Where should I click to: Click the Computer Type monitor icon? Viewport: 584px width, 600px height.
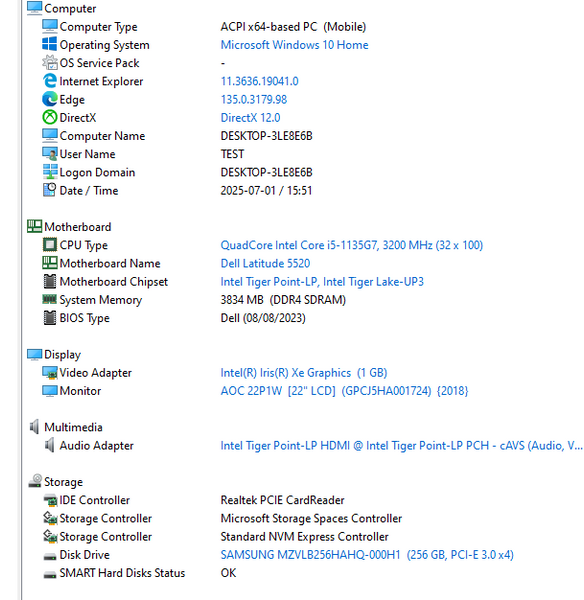(x=50, y=26)
